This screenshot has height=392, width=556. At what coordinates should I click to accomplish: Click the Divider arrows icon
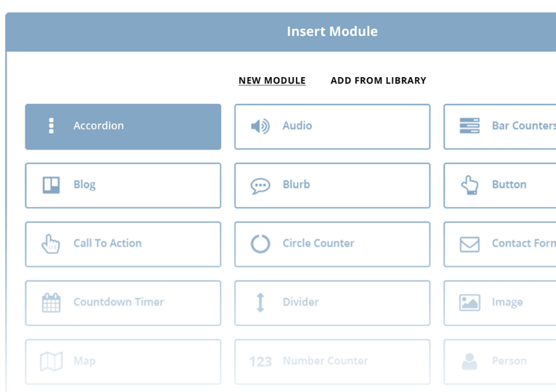[x=260, y=302]
